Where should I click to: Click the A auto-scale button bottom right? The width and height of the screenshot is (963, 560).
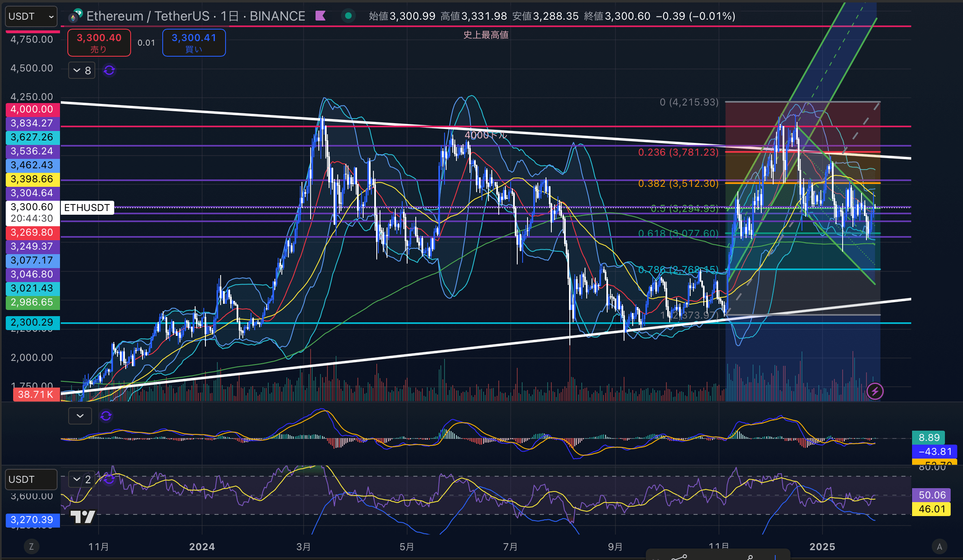pos(939,546)
